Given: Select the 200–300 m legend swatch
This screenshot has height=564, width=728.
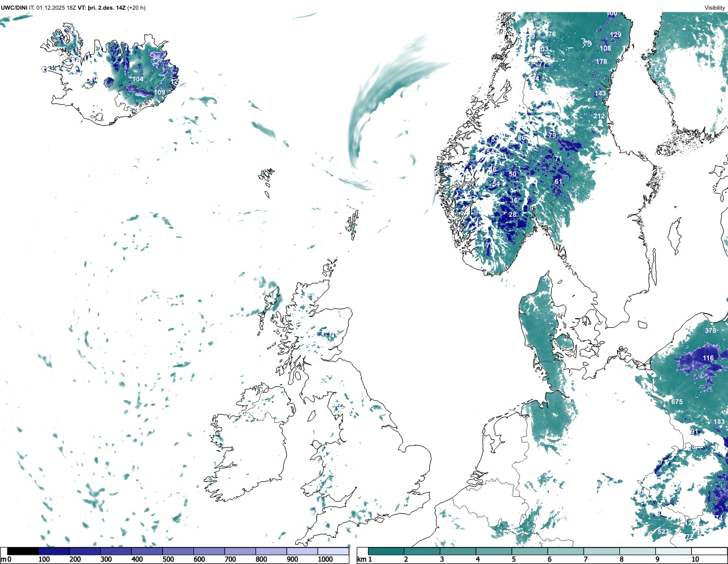Looking at the screenshot, I should (85, 551).
